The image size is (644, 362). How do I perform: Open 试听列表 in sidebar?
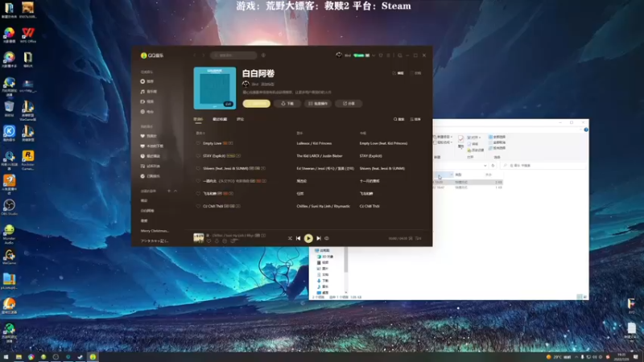pos(151,167)
